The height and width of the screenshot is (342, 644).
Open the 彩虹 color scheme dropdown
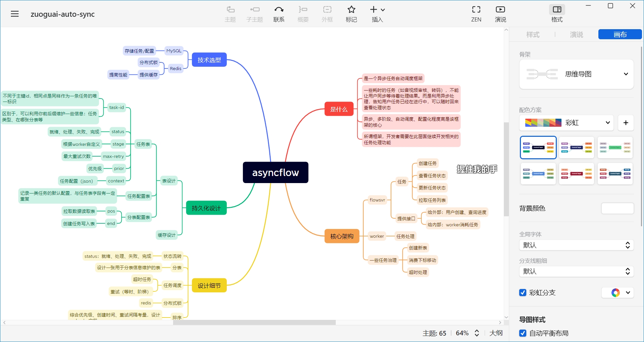(567, 123)
